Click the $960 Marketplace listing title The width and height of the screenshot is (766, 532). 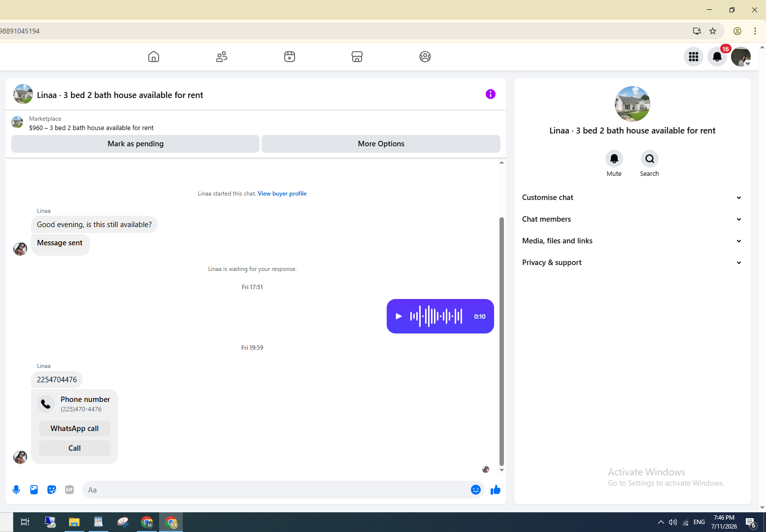click(91, 128)
